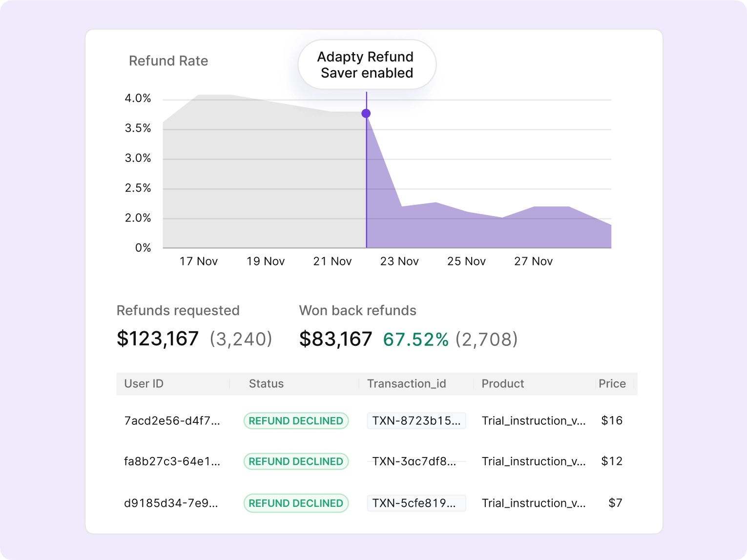Select user ID d9185d34-7e9 row
Screen dimensions: 747x560
click(x=171, y=503)
